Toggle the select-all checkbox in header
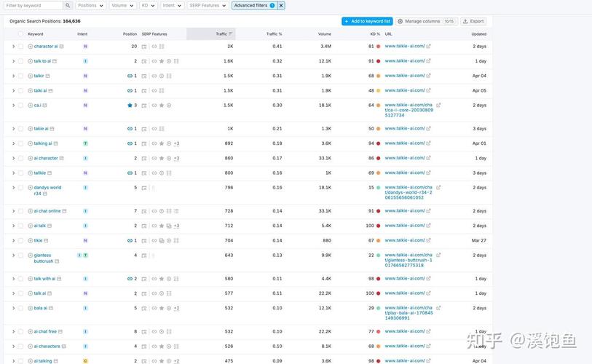This screenshot has width=592, height=364. pyautogui.click(x=21, y=34)
